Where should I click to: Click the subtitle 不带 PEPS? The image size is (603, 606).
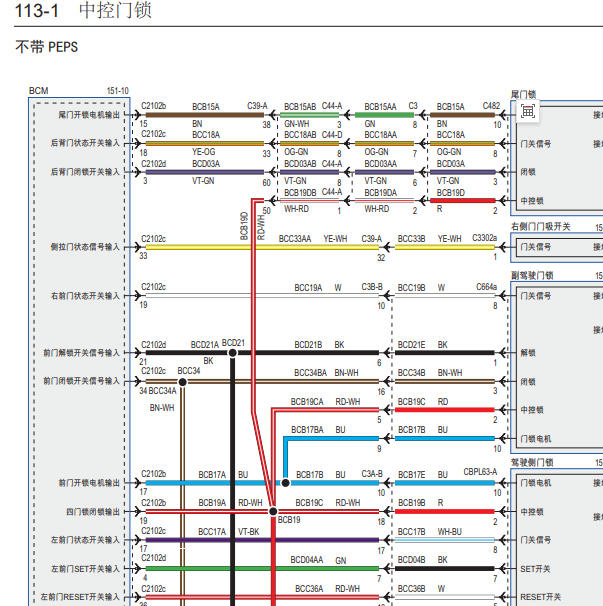click(x=46, y=47)
